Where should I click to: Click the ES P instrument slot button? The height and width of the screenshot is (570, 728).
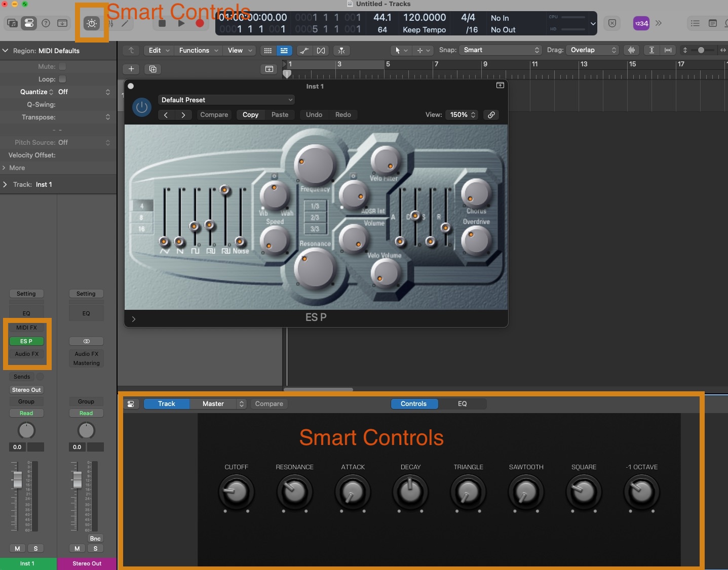26,341
